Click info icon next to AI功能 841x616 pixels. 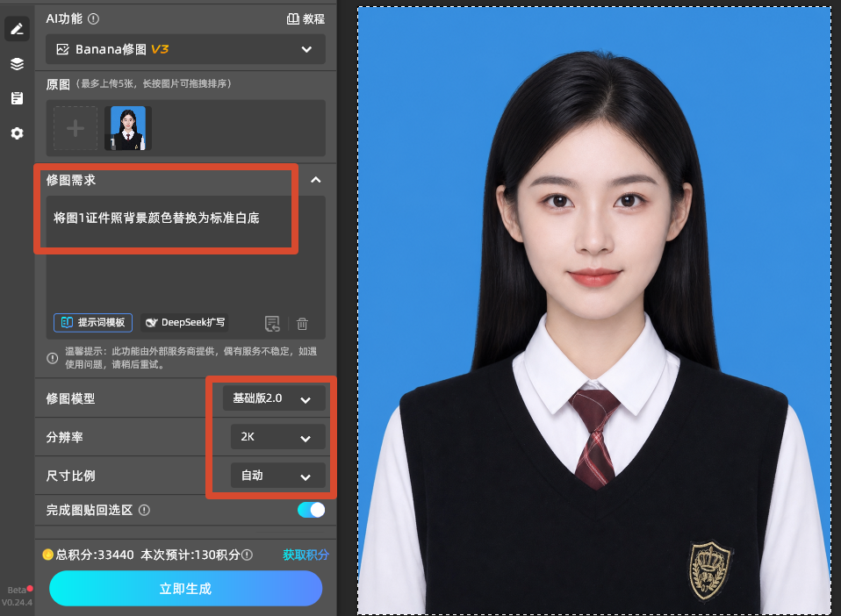93,19
